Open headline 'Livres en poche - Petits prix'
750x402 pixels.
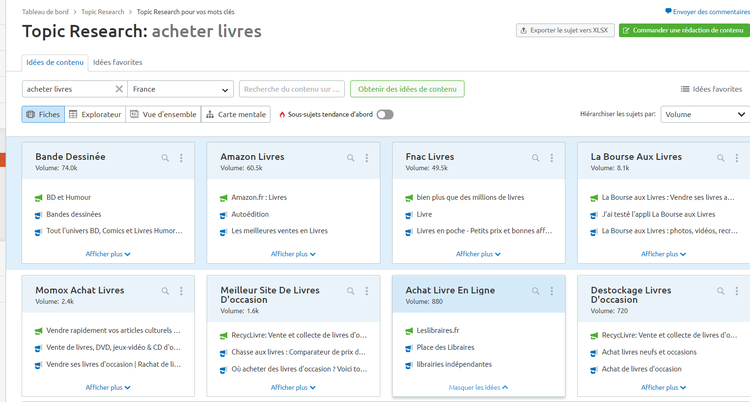point(484,231)
